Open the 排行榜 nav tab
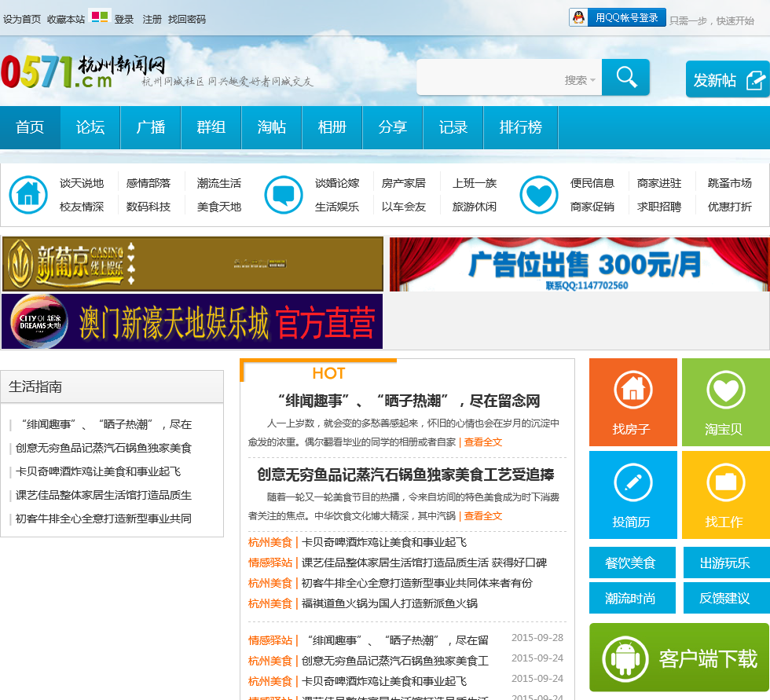The image size is (770, 700). 520,127
